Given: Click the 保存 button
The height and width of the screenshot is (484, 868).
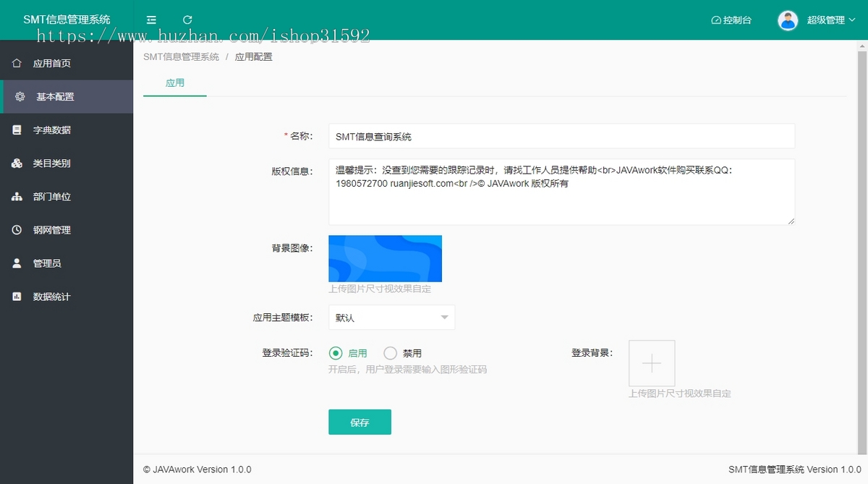Looking at the screenshot, I should 359,422.
